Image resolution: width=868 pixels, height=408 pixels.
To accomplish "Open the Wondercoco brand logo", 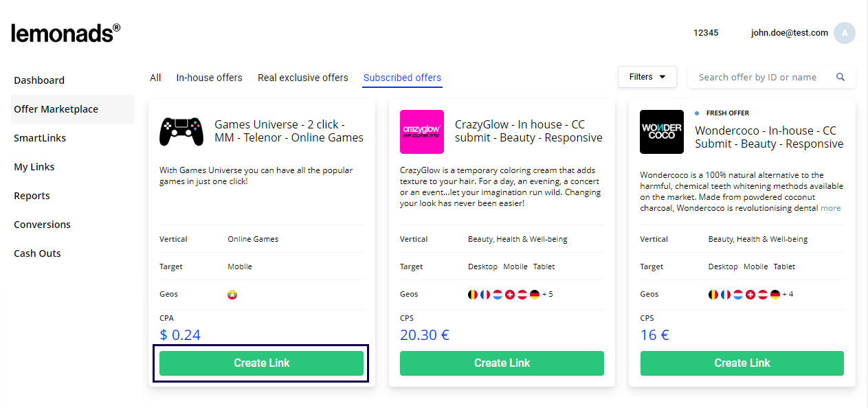I will click(661, 132).
